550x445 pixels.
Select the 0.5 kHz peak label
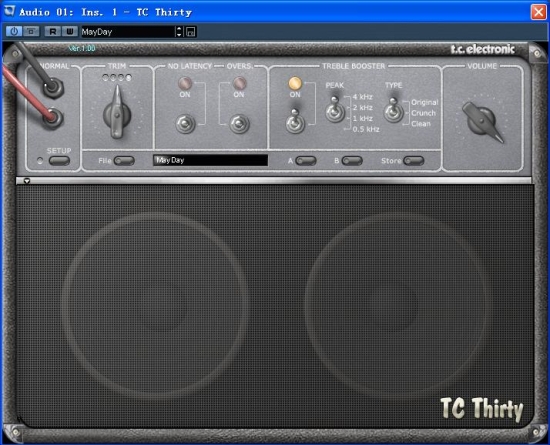pyautogui.click(x=366, y=129)
